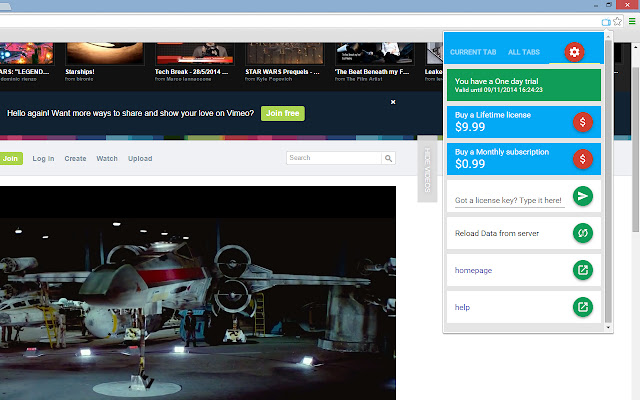Click dollar icon for Lifetime license
Viewport: 640px width, 400px height.
(x=583, y=121)
